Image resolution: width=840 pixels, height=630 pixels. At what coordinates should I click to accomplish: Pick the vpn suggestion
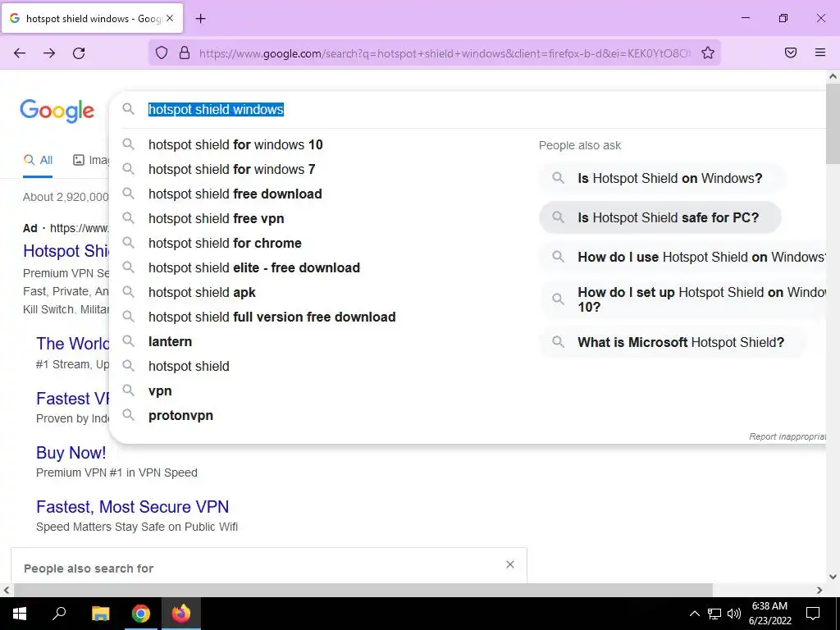click(x=160, y=391)
